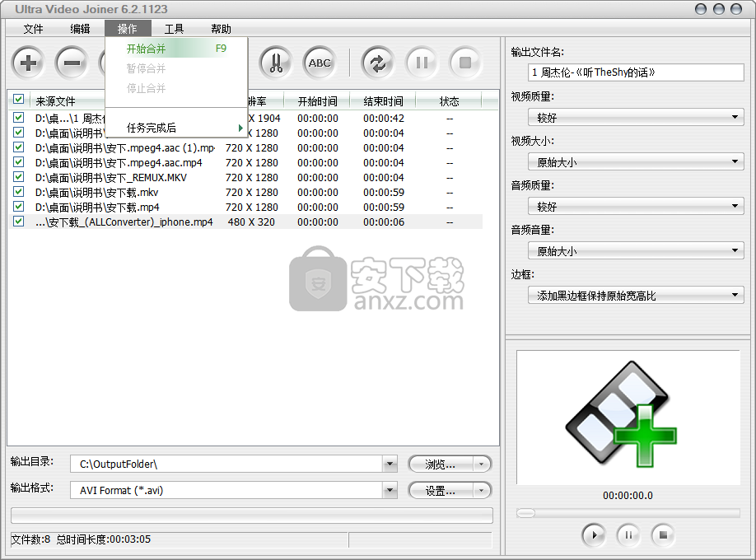This screenshot has width=756, height=560.
Task: Close the open 操作 menu
Action: click(x=128, y=29)
